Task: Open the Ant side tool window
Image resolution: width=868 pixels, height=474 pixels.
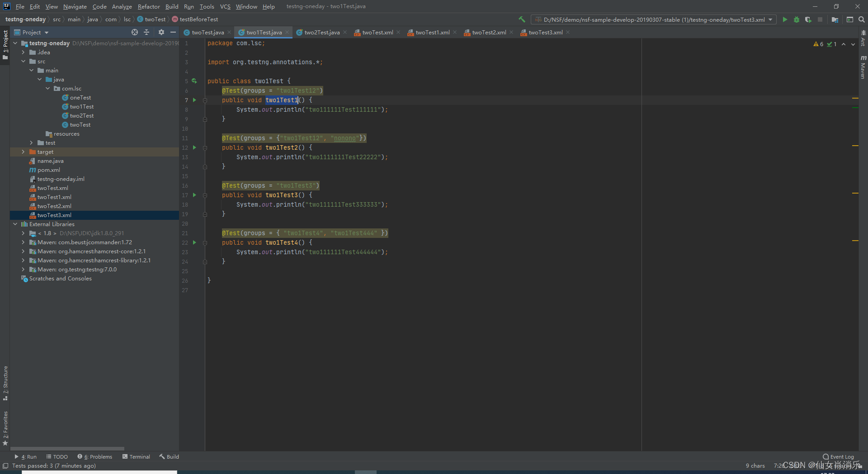Action: point(863,38)
